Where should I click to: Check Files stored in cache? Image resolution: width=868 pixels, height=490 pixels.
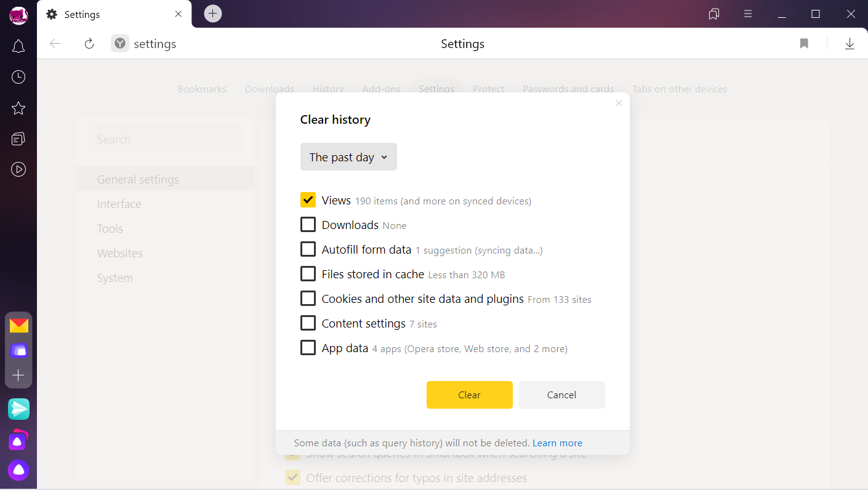click(308, 274)
